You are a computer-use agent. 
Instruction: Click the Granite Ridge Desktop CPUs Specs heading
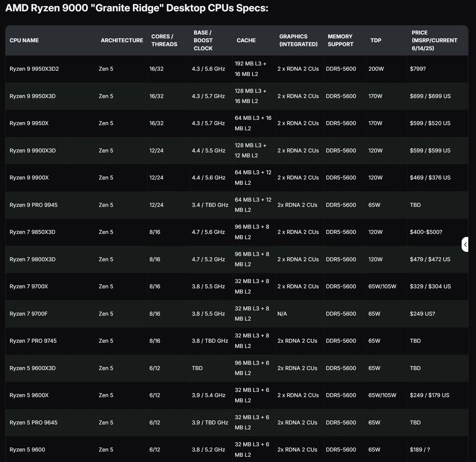(x=137, y=8)
